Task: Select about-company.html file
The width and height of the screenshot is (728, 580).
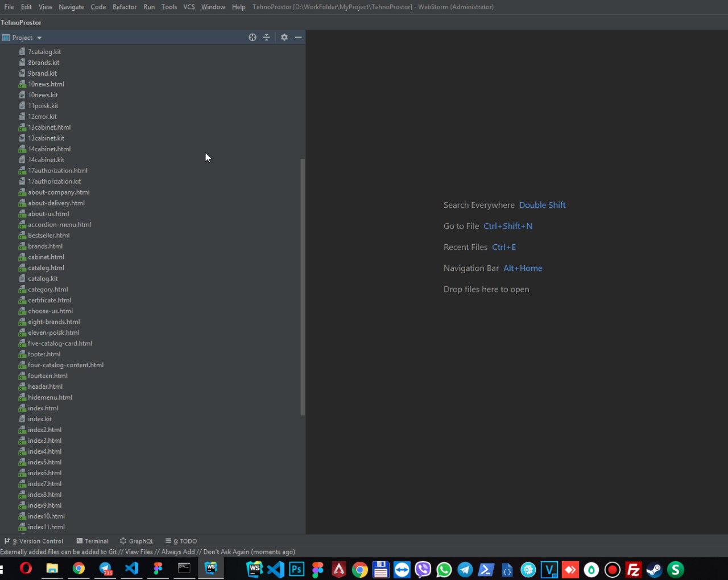Action: 59,192
